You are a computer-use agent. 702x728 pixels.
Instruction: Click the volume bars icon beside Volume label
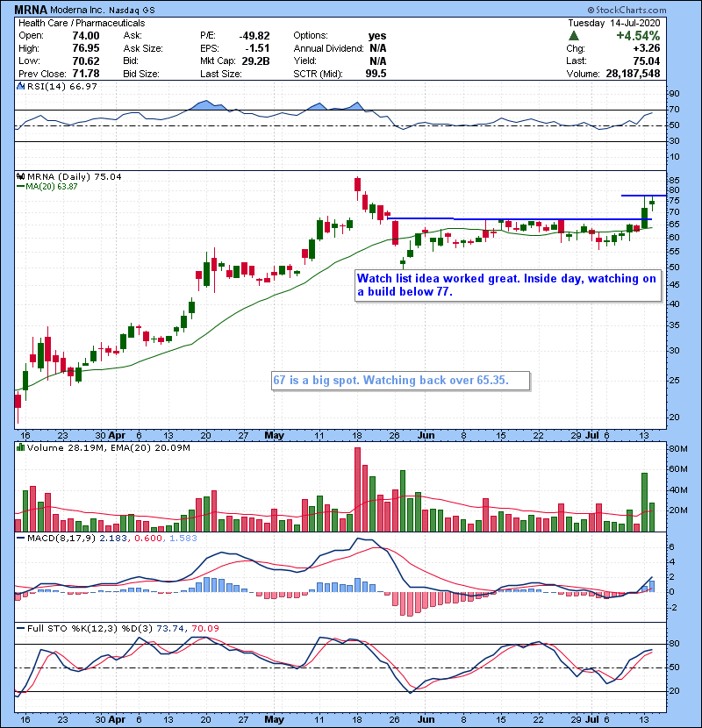[20, 447]
